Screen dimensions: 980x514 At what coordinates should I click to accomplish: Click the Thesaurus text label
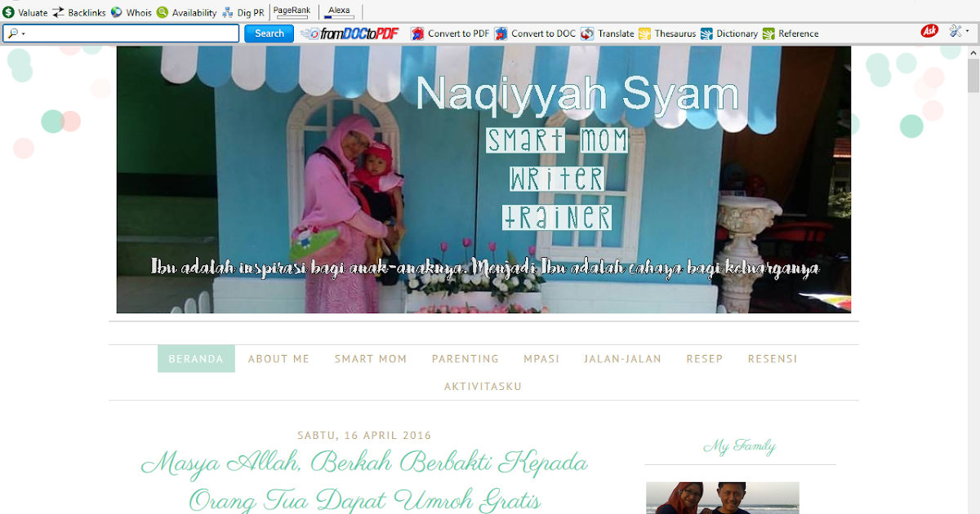[x=675, y=33]
